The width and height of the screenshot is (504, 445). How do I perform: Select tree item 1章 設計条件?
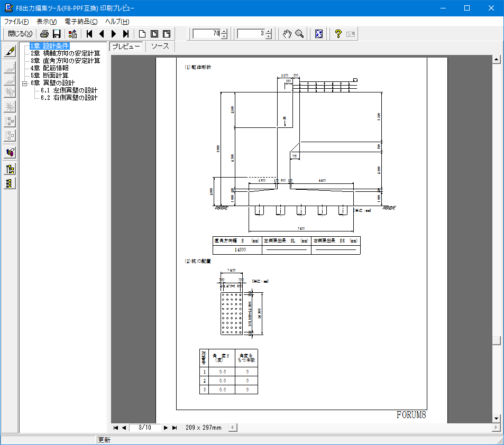coord(50,46)
